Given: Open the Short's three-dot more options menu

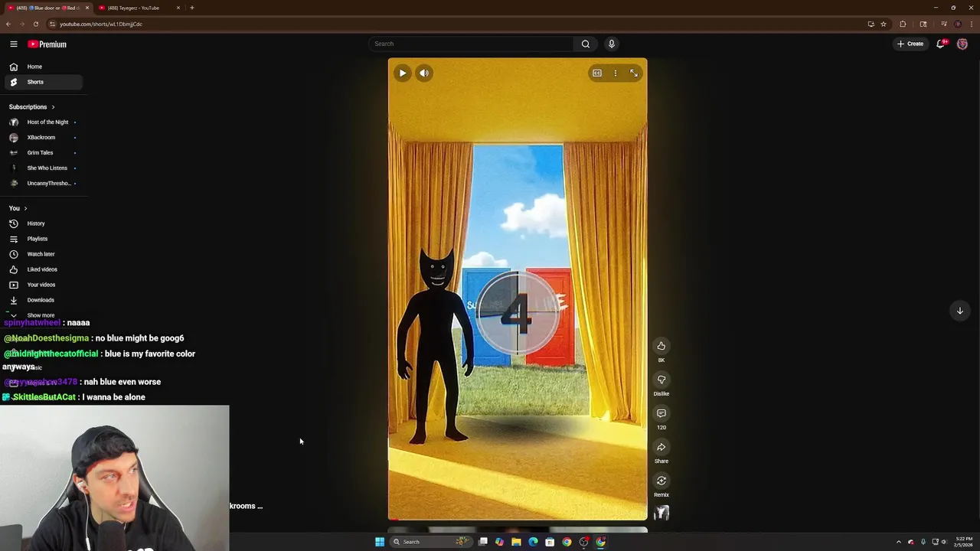Looking at the screenshot, I should pos(616,73).
